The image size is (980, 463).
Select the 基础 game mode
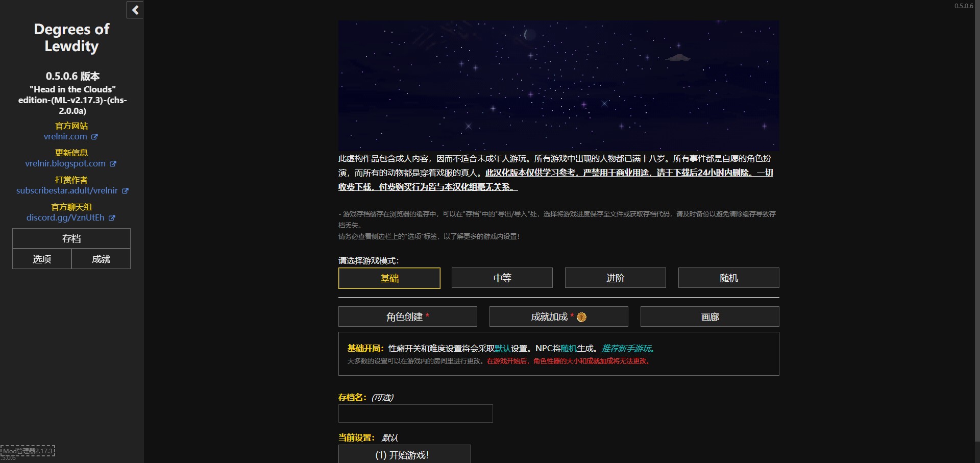coord(389,278)
